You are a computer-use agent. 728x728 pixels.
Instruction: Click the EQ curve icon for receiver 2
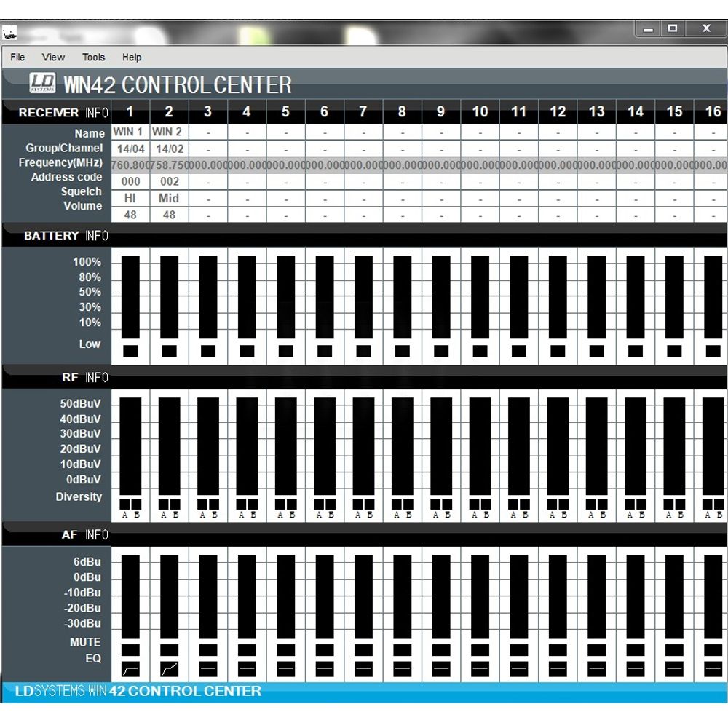coord(169,668)
